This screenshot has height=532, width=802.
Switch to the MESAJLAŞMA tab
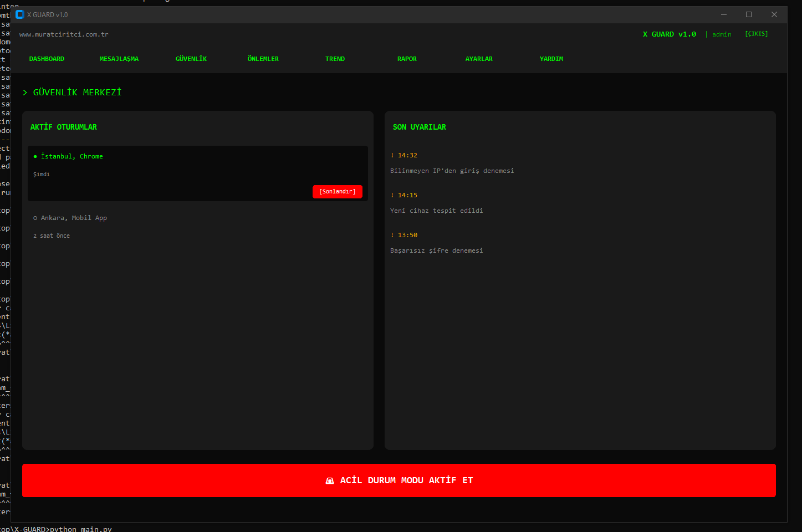pyautogui.click(x=119, y=59)
